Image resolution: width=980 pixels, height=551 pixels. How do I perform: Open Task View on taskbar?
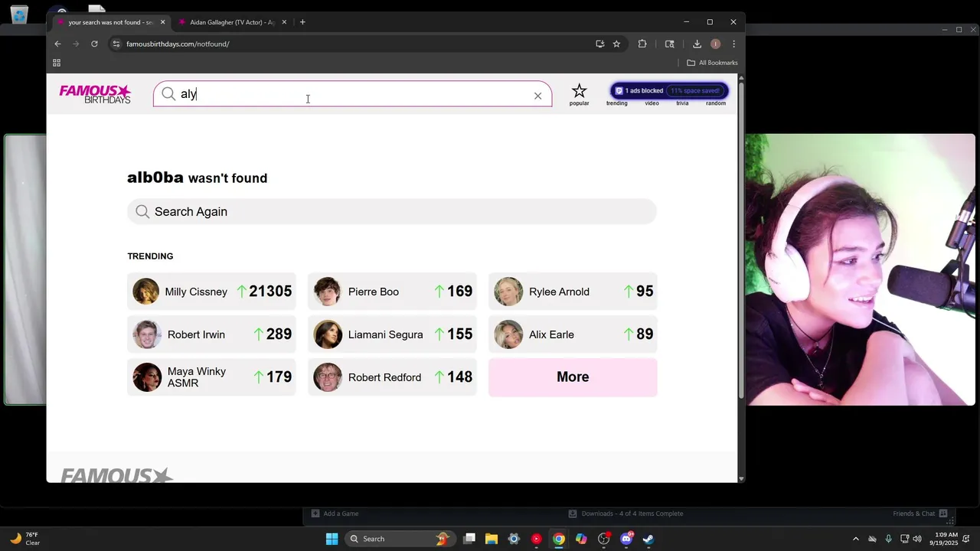coord(469,539)
